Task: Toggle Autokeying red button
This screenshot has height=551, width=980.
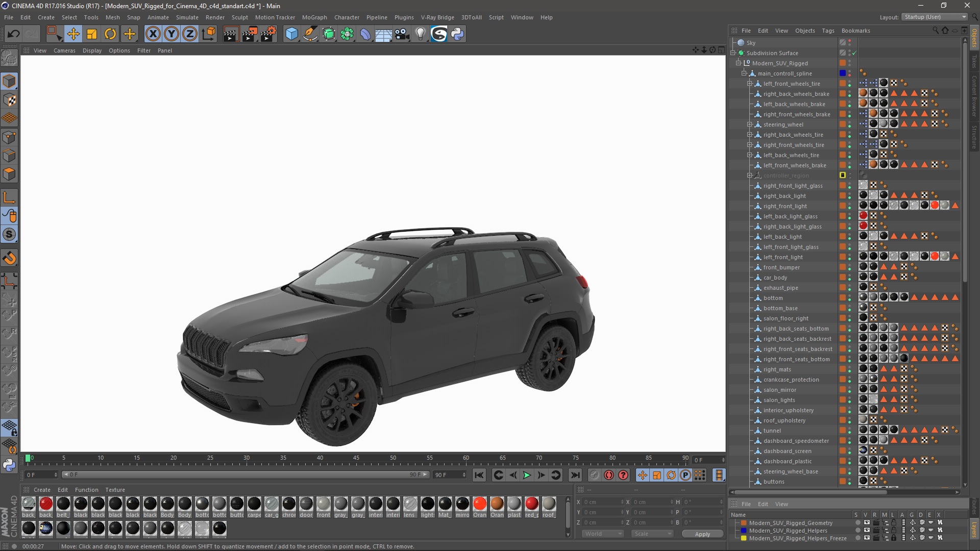Action: 609,475
